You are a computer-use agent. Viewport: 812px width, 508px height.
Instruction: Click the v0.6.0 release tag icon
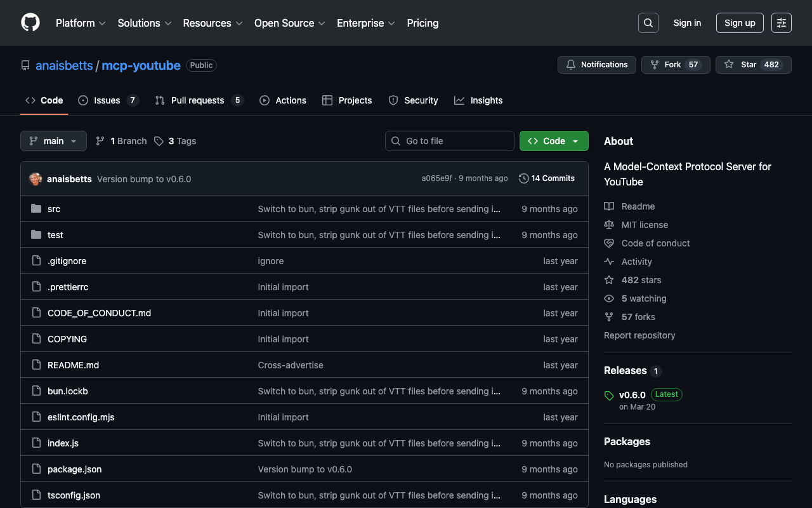(609, 396)
